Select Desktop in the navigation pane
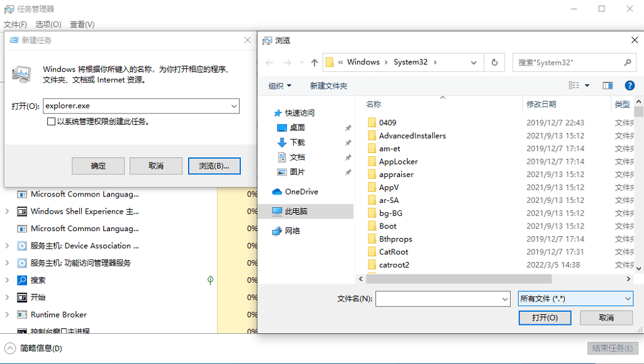Viewport: 644px width, 364px height. [297, 128]
